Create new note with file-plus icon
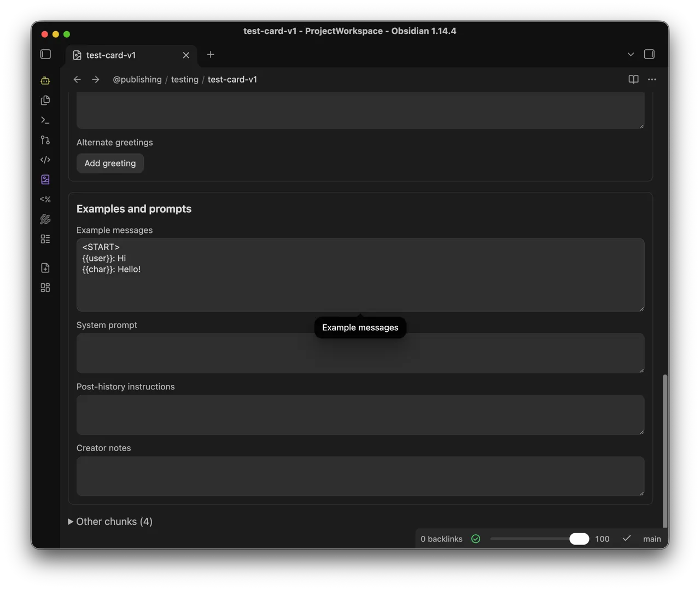 point(45,268)
